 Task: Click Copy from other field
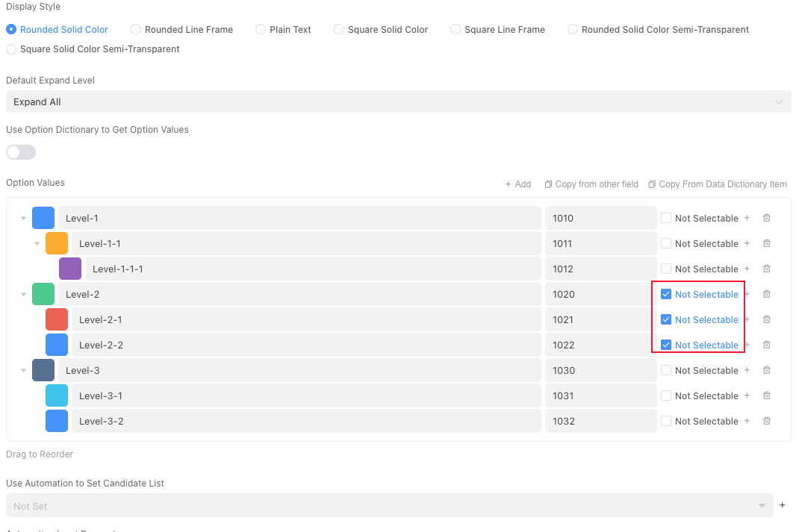point(591,184)
